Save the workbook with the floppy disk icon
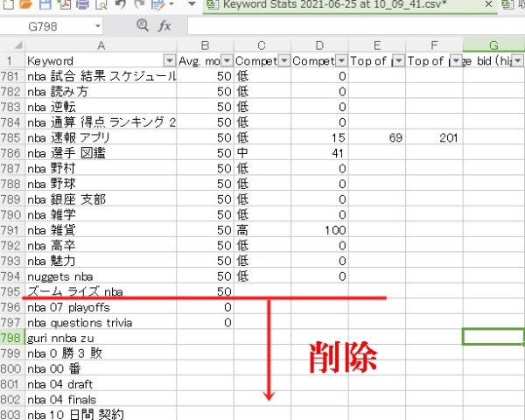525x420 pixels. pos(45,4)
